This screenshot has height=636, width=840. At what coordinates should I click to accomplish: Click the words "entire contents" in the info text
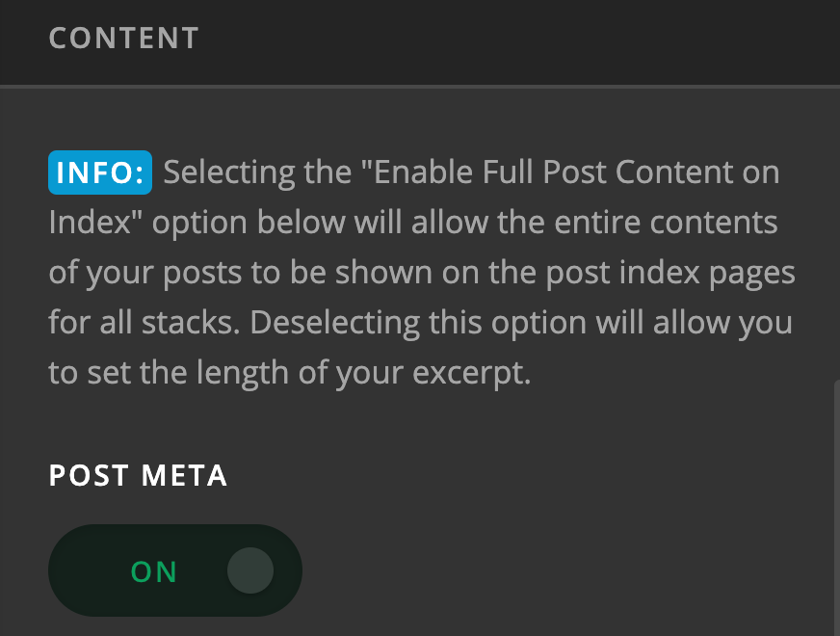pos(666,223)
